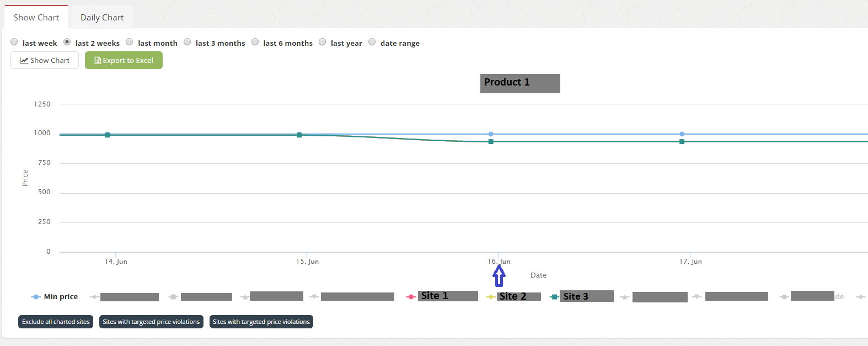Screen dimensions: 868x346
Task: Toggle the Min price series in the legend
Action: click(x=55, y=297)
